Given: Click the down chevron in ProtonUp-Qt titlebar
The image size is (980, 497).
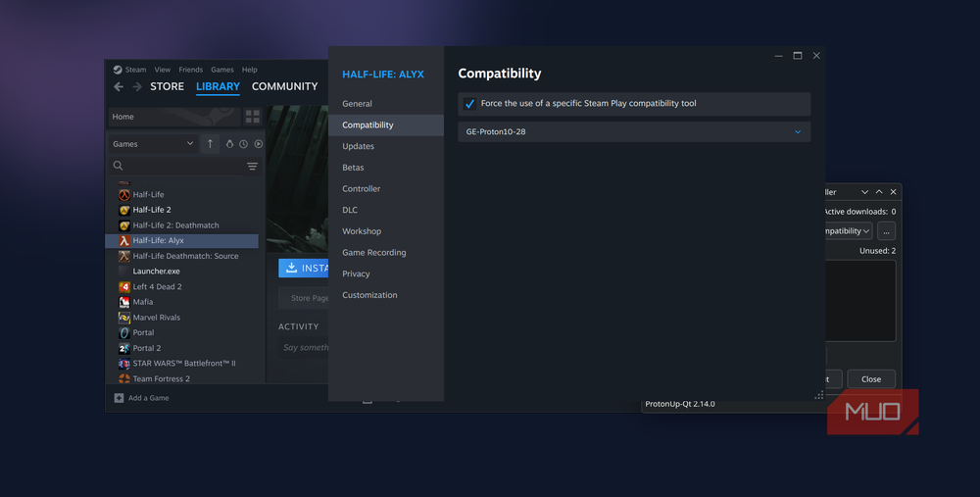Looking at the screenshot, I should 865,192.
